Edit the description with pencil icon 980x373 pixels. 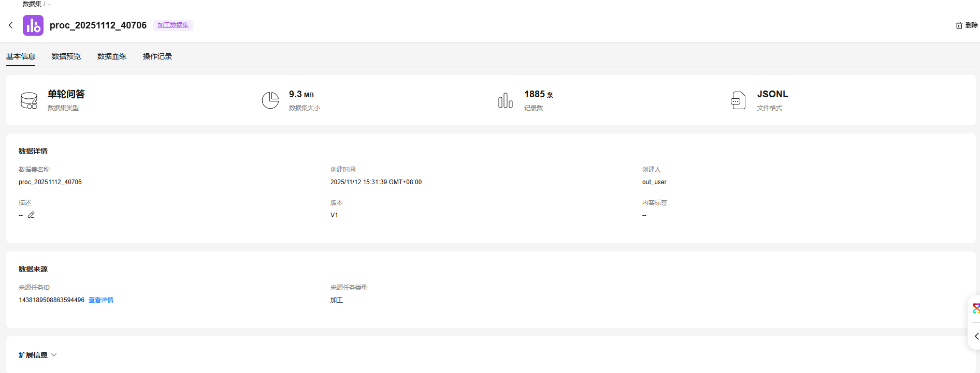click(31, 215)
